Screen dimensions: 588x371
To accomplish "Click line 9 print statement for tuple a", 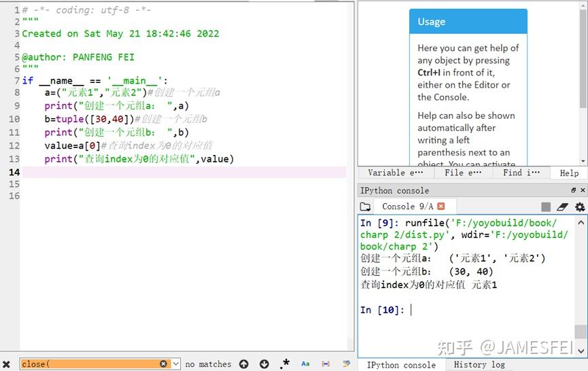I will pyautogui.click(x=117, y=106).
